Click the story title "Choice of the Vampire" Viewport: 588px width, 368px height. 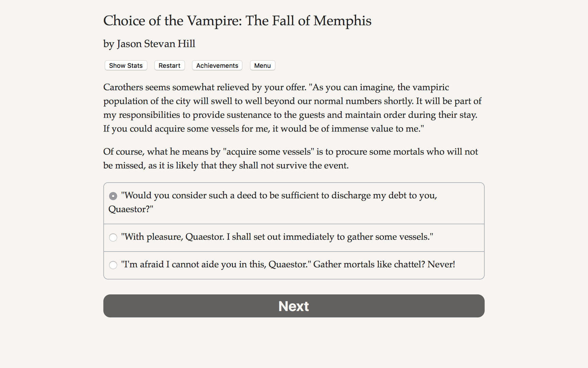(237, 21)
